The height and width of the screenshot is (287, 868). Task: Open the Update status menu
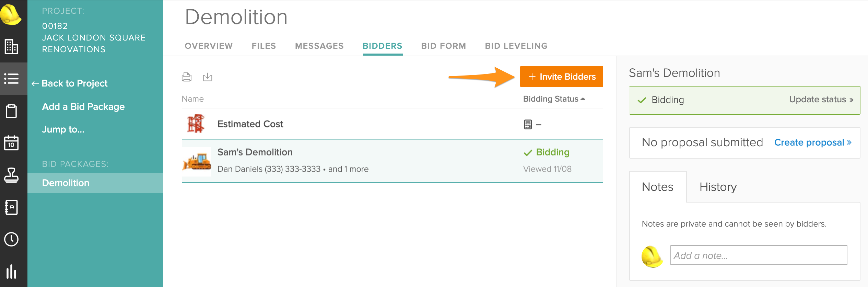click(821, 100)
